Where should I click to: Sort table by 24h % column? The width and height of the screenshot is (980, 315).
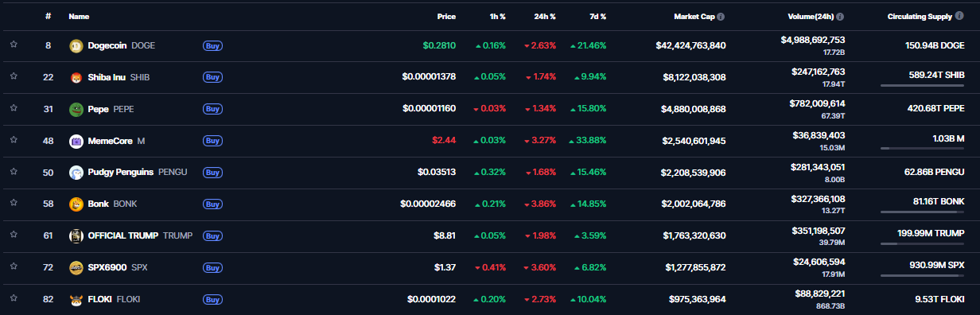pos(545,16)
